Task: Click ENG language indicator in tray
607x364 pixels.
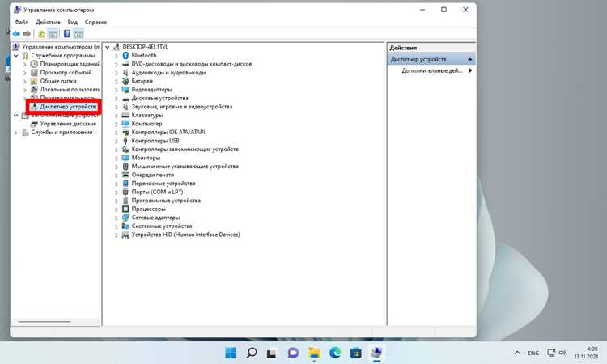Action: coord(533,353)
